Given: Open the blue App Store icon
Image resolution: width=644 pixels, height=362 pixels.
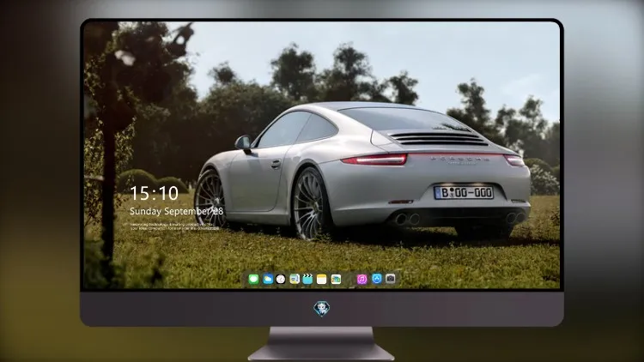Looking at the screenshot, I should 377,279.
